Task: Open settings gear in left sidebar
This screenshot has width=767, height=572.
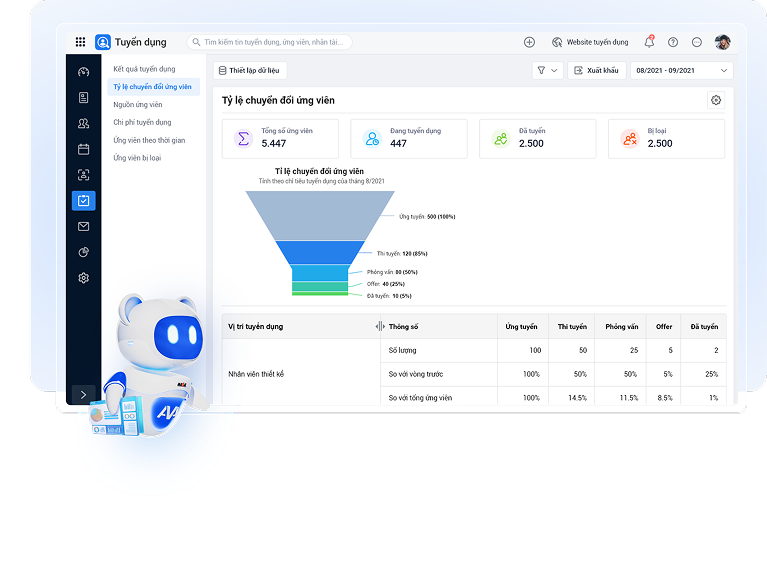Action: (x=84, y=278)
